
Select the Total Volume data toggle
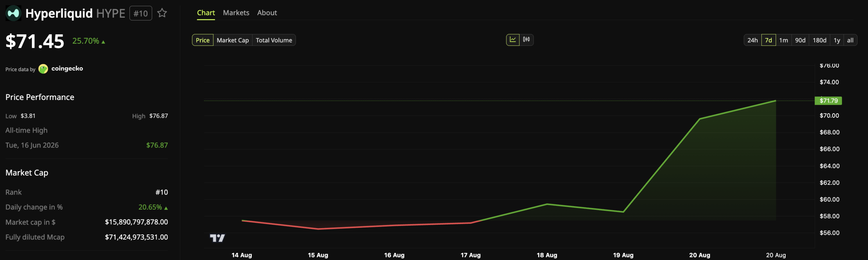coord(274,40)
